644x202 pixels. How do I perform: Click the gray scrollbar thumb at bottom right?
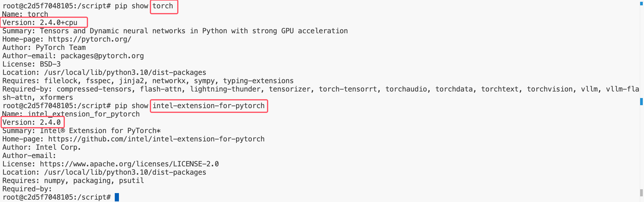(x=641, y=193)
